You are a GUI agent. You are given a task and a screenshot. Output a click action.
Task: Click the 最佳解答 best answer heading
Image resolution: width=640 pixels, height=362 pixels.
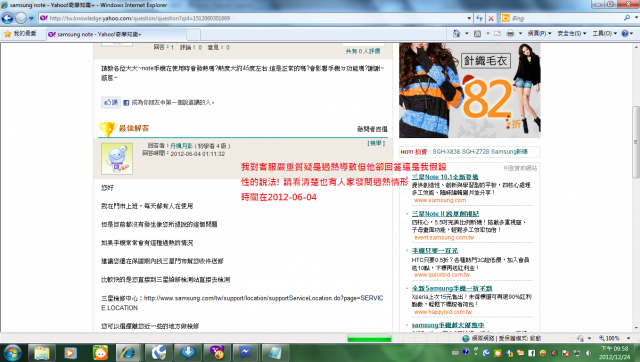point(134,128)
